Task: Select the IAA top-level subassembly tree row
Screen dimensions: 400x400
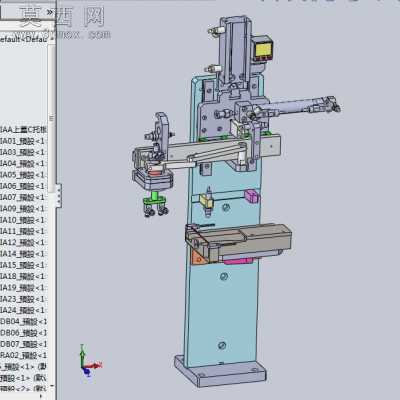Action: click(23, 130)
